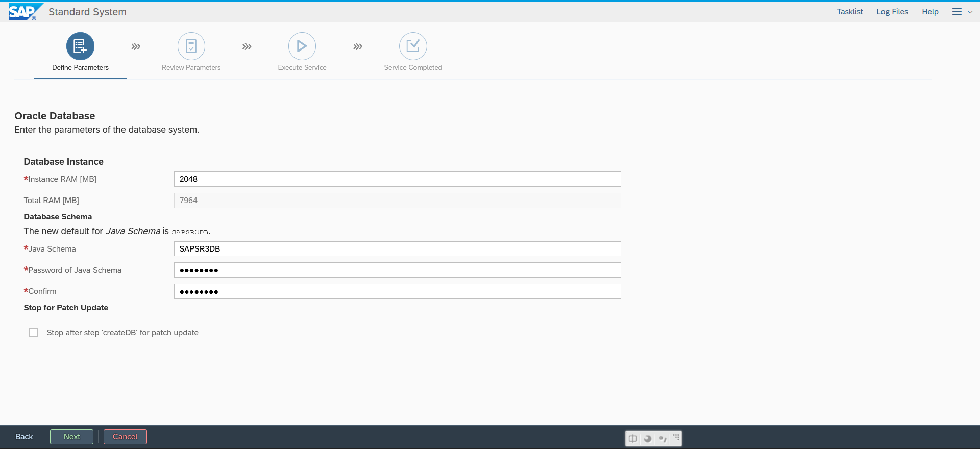
Task: Click 'Enter the parameters of the database system'
Action: (107, 130)
